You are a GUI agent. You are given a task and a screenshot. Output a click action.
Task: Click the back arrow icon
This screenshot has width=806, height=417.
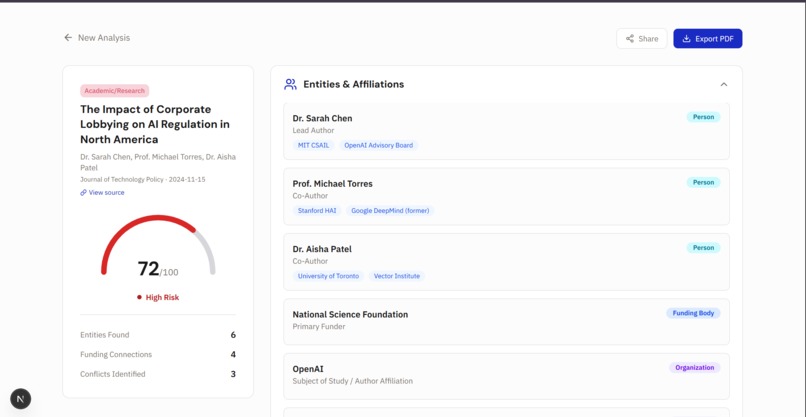68,38
